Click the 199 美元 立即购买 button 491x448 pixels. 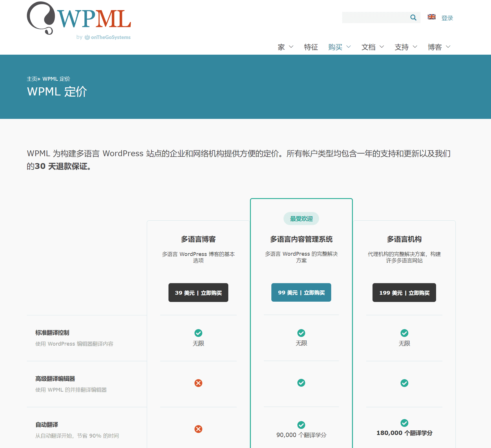tap(404, 292)
